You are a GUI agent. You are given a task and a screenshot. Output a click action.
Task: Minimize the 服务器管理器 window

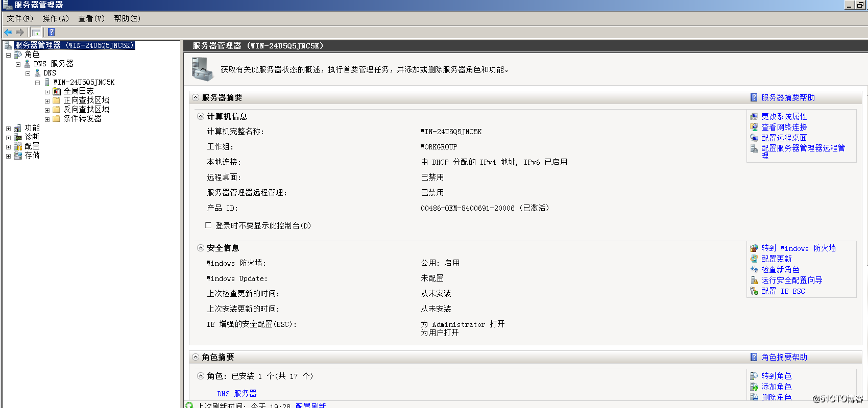click(x=849, y=5)
